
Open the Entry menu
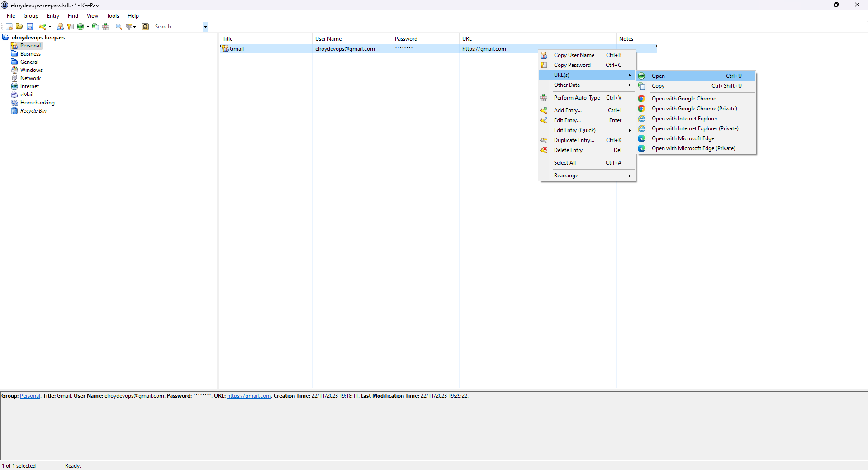coord(53,16)
